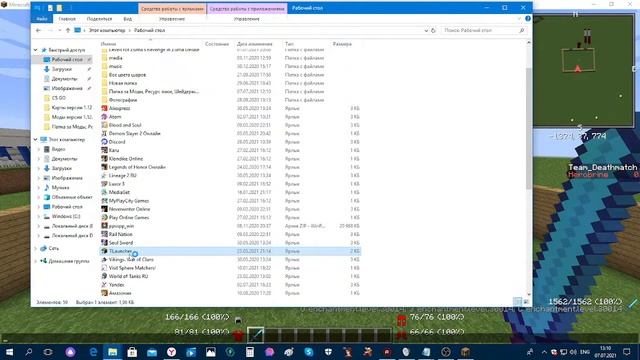This screenshot has height=360, width=640.
Task: Expand Видео node in tree
Action: tap(39, 149)
